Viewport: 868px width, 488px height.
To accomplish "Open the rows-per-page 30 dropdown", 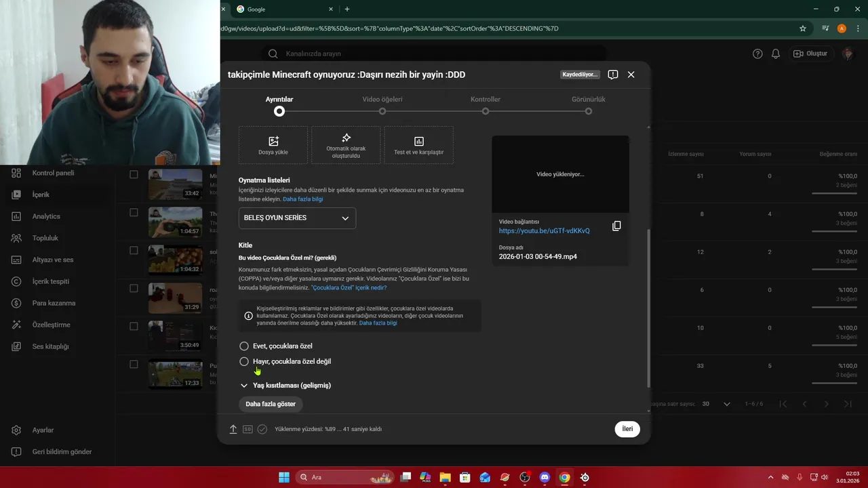I will click(716, 404).
